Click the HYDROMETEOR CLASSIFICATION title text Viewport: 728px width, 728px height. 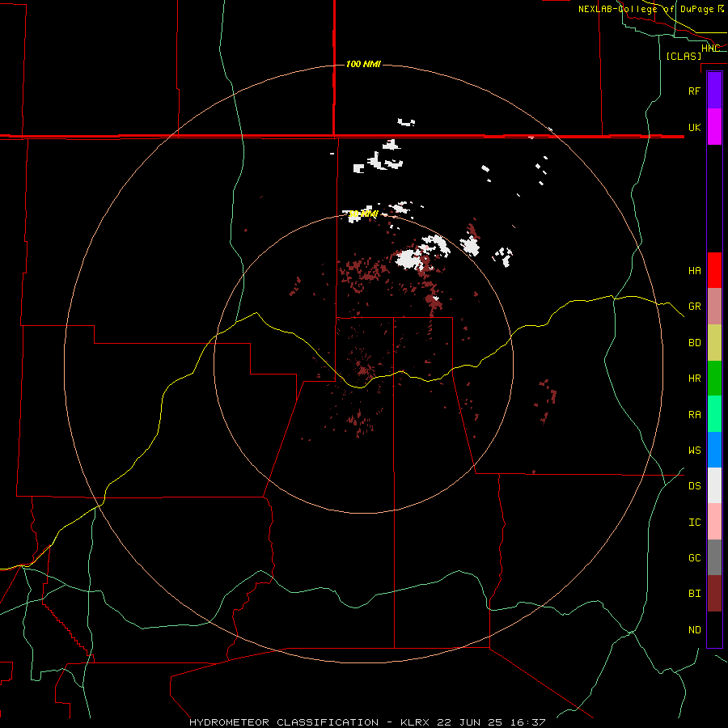point(284,722)
